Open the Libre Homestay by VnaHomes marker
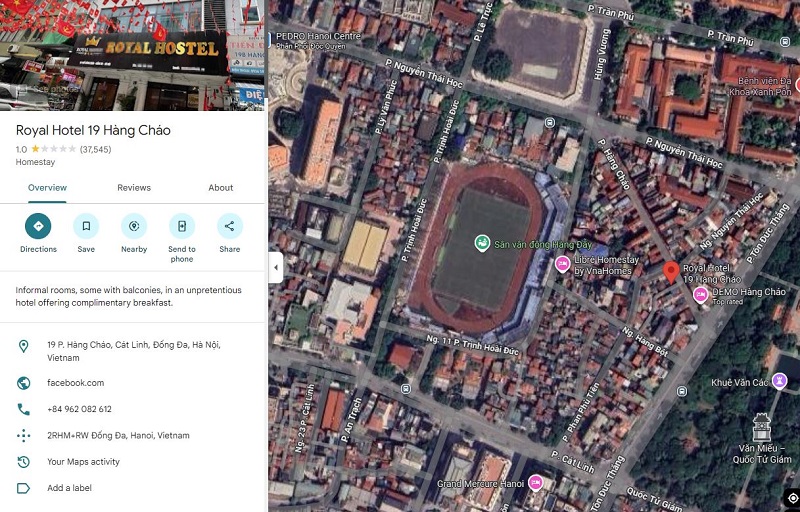Image resolution: width=800 pixels, height=512 pixels. pos(563,264)
